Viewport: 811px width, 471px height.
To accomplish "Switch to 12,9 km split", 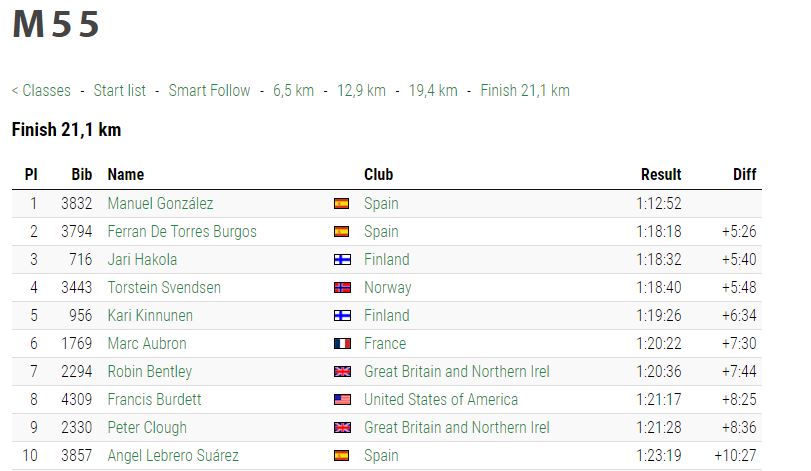I will point(361,91).
